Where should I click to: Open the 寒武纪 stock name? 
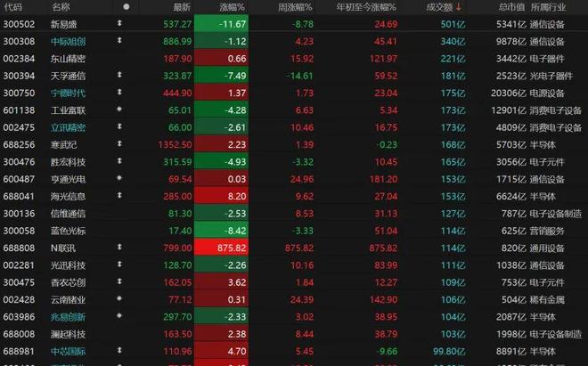click(63, 144)
